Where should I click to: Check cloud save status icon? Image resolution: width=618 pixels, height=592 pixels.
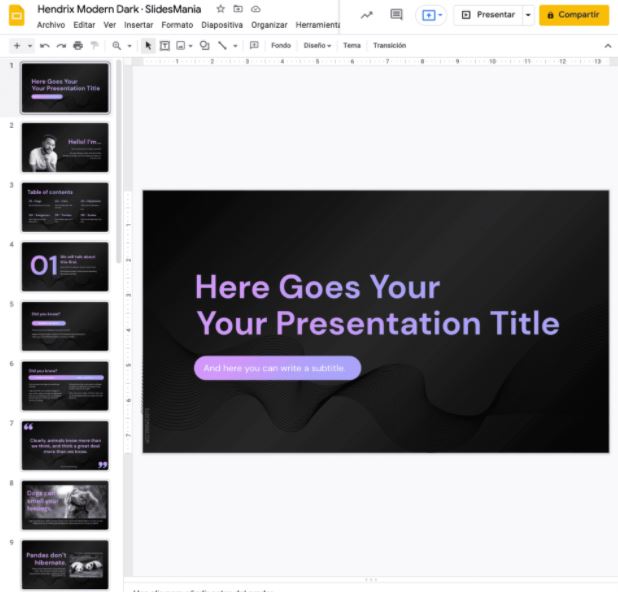[x=256, y=9]
